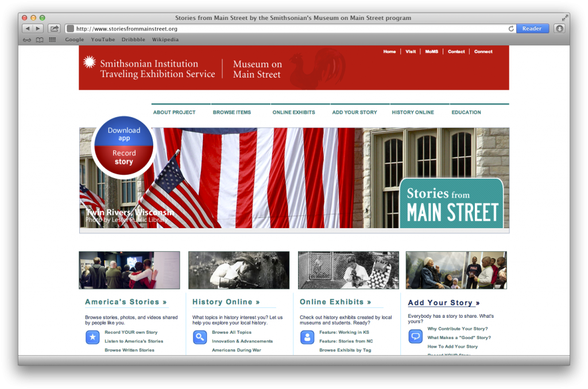
Task: Open the Add Your Story menu tab
Action: pyautogui.click(x=355, y=112)
